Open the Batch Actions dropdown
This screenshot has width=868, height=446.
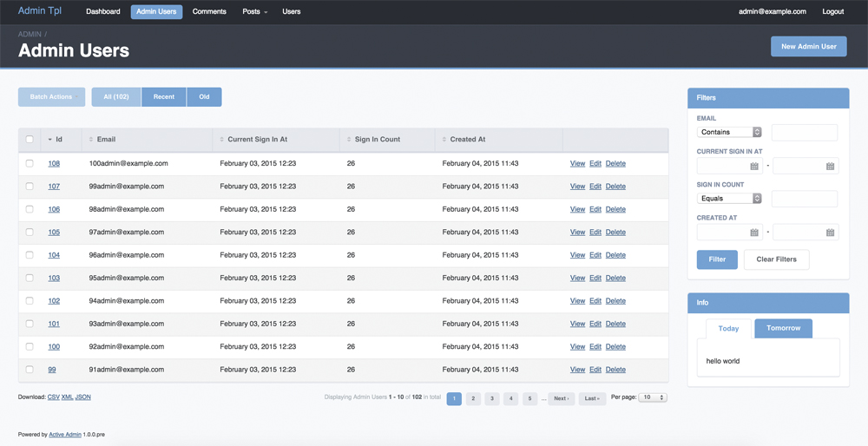tap(51, 97)
